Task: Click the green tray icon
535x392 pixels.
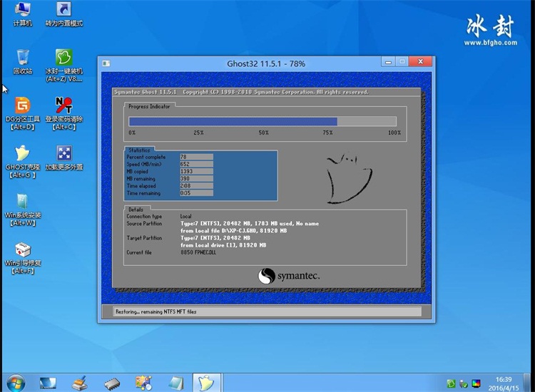Action: pyautogui.click(x=451, y=384)
